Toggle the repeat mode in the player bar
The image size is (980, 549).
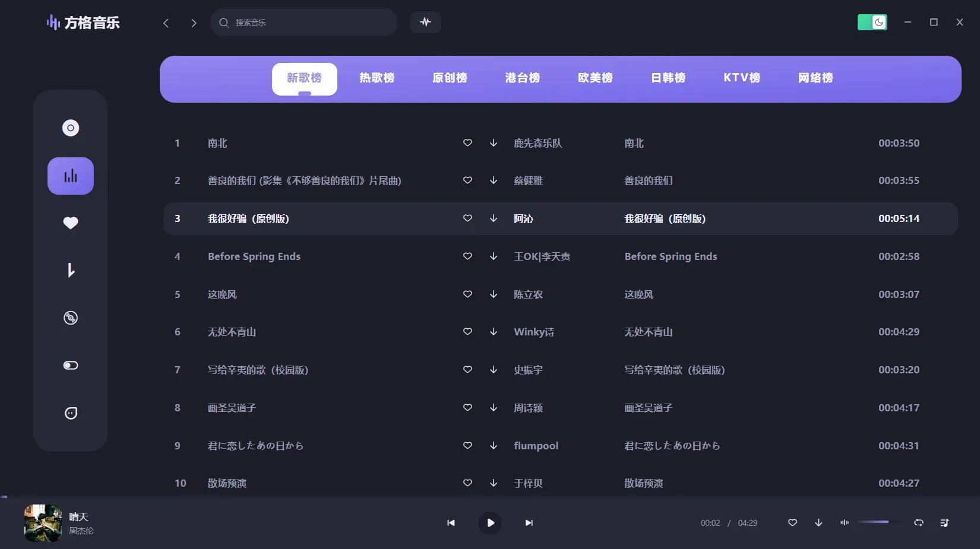[918, 523]
